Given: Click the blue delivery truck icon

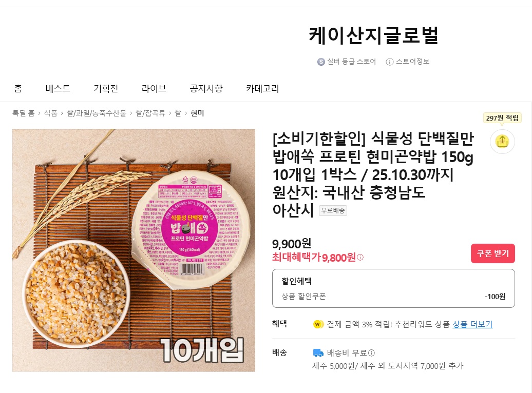Looking at the screenshot, I should click(x=318, y=353).
